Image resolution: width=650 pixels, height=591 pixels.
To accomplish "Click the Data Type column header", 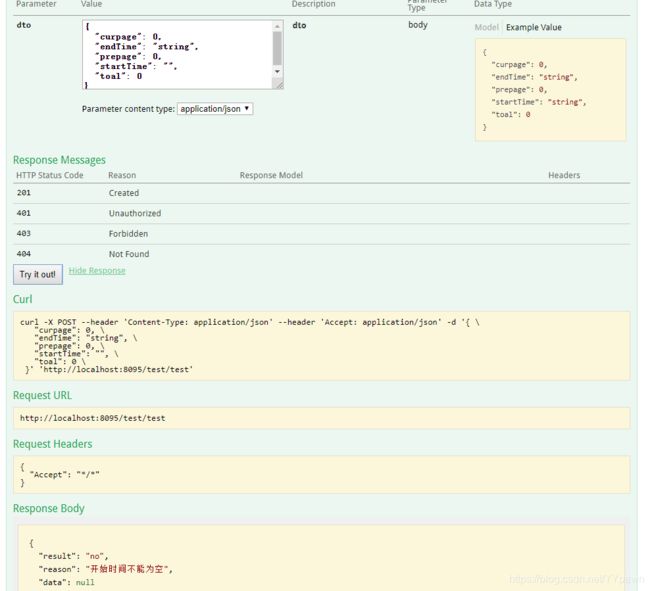I will point(493,4).
